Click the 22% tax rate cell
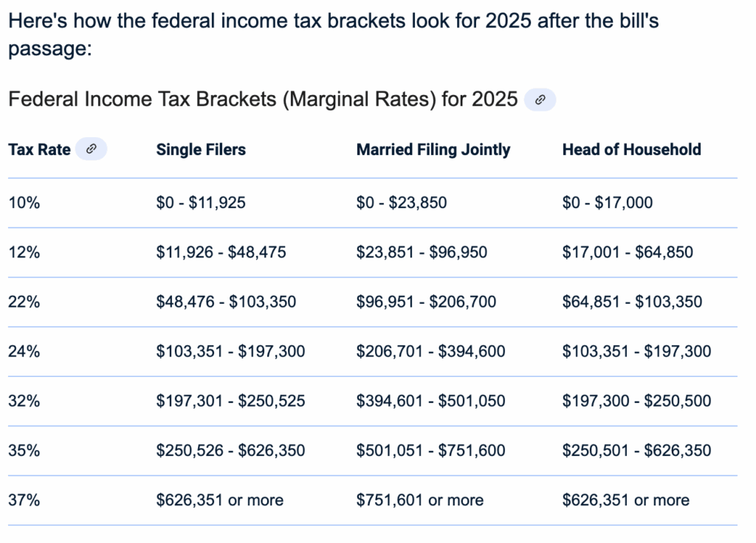The width and height of the screenshot is (756, 543). [24, 302]
